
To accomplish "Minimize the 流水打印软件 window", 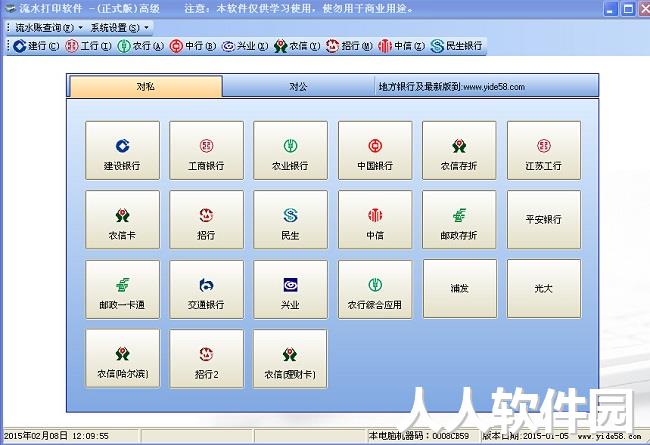I will [610, 9].
